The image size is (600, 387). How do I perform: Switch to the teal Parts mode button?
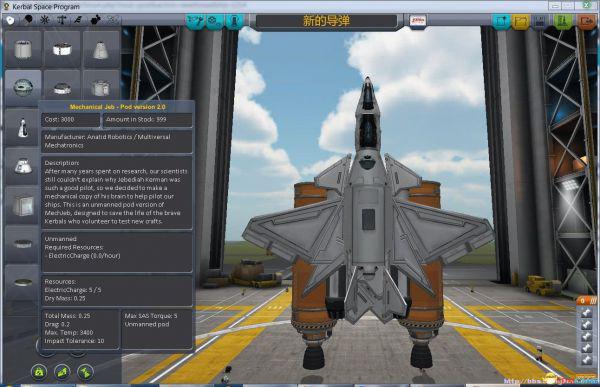tap(195, 21)
